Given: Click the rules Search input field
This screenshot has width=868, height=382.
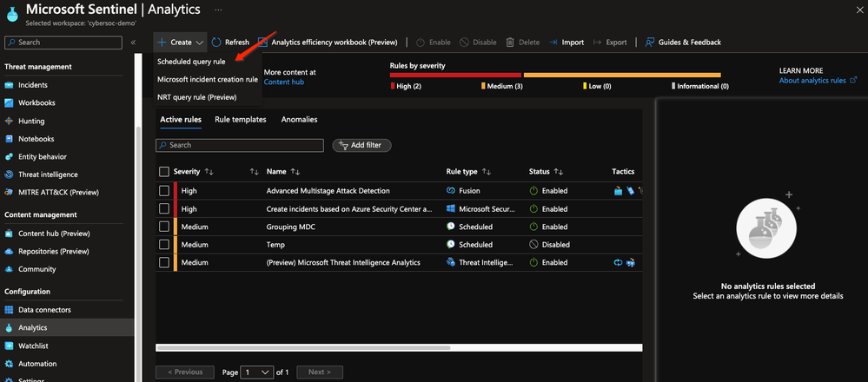Looking at the screenshot, I should pos(240,145).
